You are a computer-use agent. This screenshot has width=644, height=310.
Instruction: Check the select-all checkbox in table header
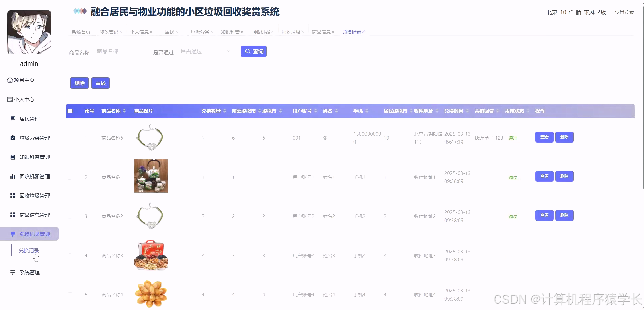70,111
